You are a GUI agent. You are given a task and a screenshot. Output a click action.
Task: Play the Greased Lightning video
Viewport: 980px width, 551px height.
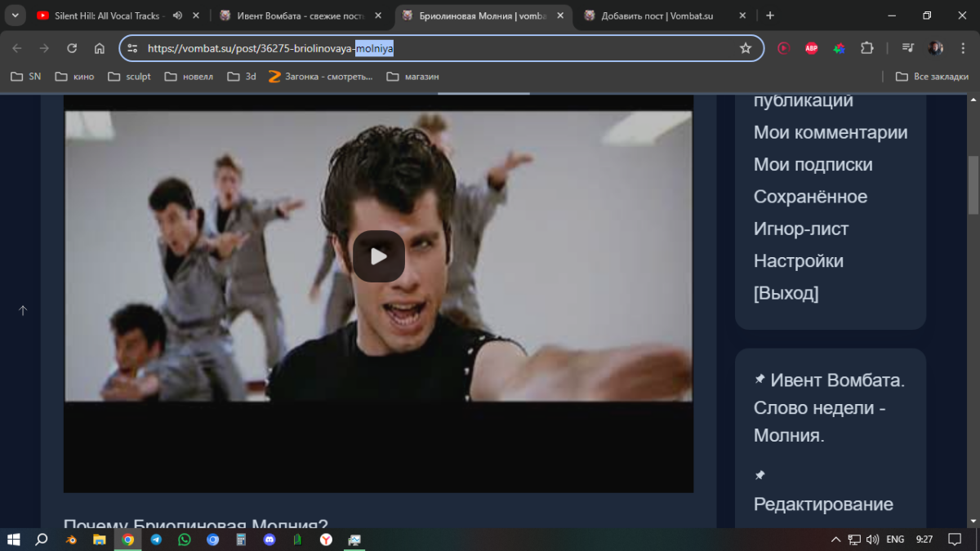[x=378, y=256]
